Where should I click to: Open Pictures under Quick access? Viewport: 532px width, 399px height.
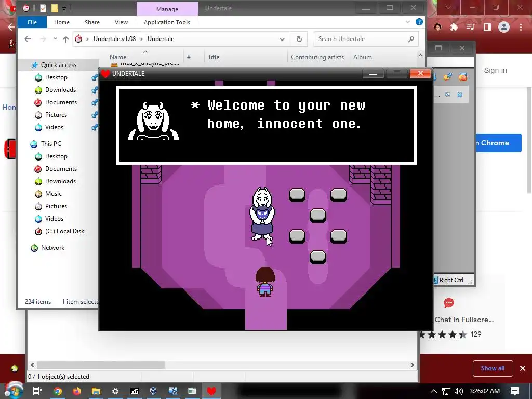(x=56, y=115)
